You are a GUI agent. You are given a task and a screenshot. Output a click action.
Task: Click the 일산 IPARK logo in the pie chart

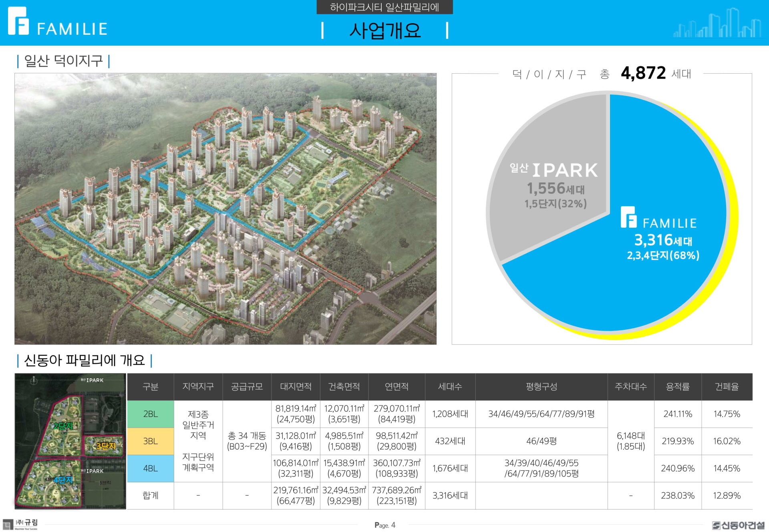554,170
